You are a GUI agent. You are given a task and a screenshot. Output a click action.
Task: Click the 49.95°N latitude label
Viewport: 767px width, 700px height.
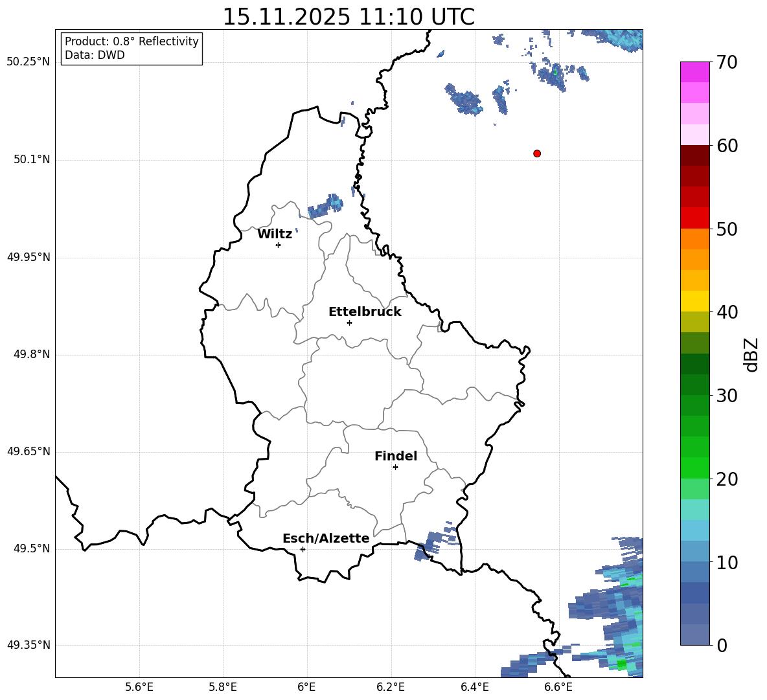point(29,257)
